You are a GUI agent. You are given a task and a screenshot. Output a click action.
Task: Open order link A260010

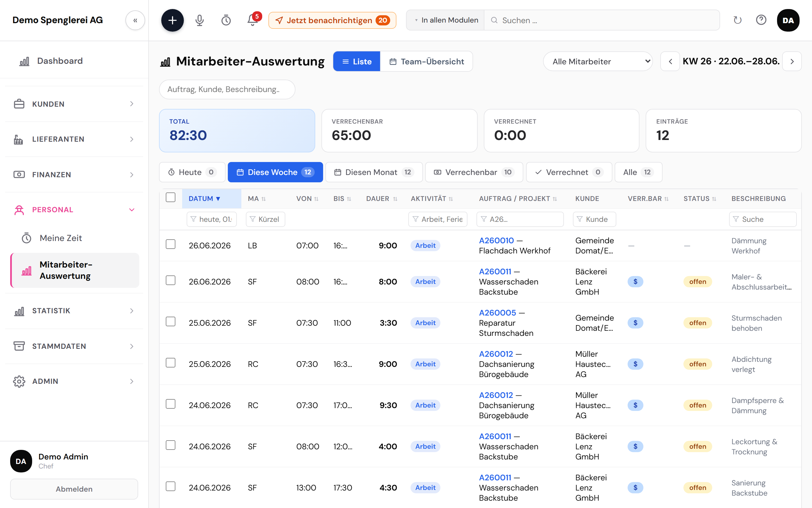pos(496,240)
